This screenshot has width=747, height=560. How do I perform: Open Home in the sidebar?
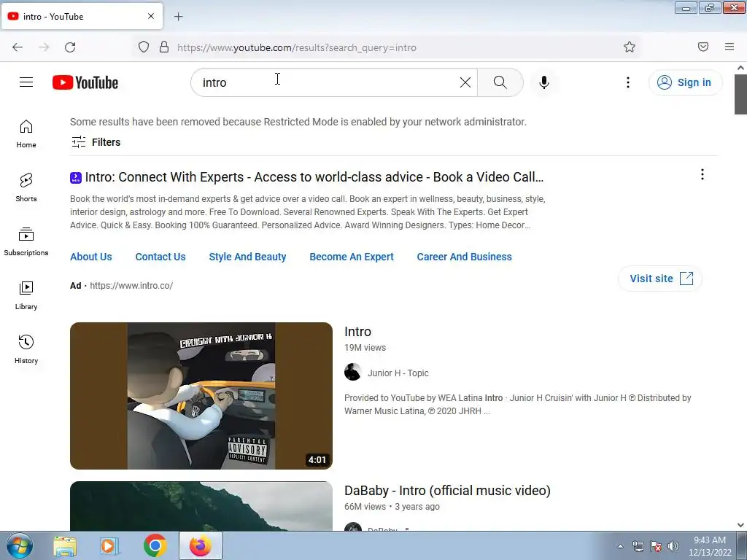[x=26, y=134]
